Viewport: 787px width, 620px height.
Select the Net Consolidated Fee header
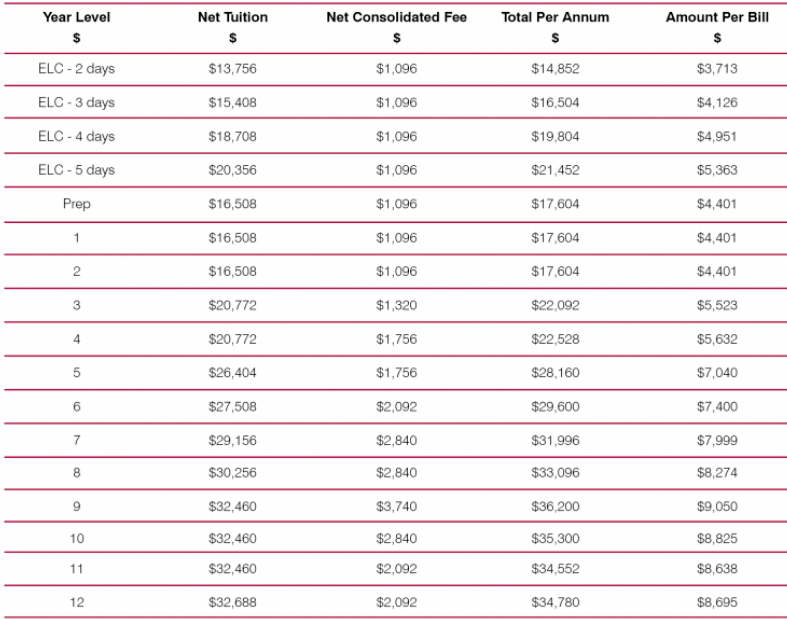[397, 17]
